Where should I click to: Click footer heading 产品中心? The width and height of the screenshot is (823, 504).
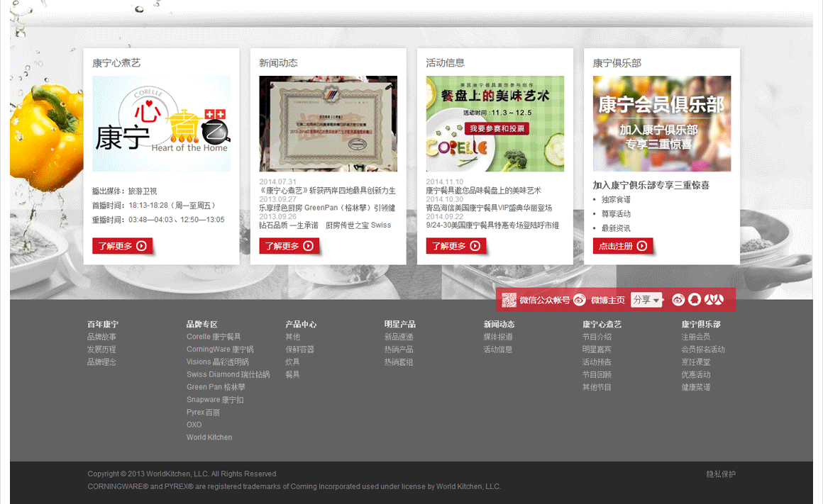302,324
